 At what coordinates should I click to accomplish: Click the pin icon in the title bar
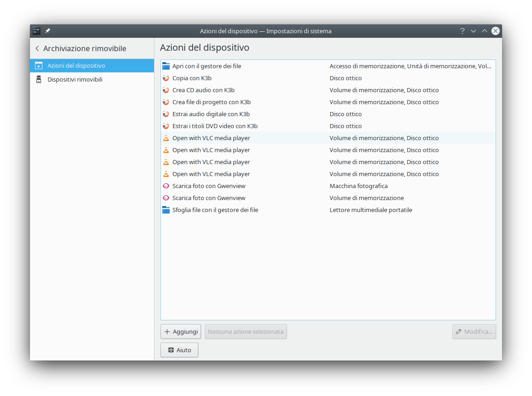point(47,31)
